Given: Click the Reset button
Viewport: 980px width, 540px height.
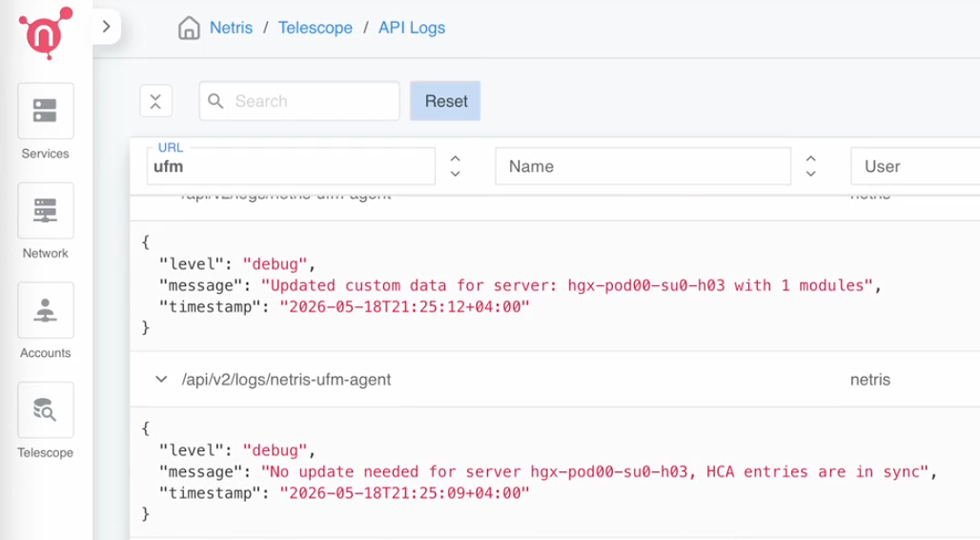Looking at the screenshot, I should point(445,101).
